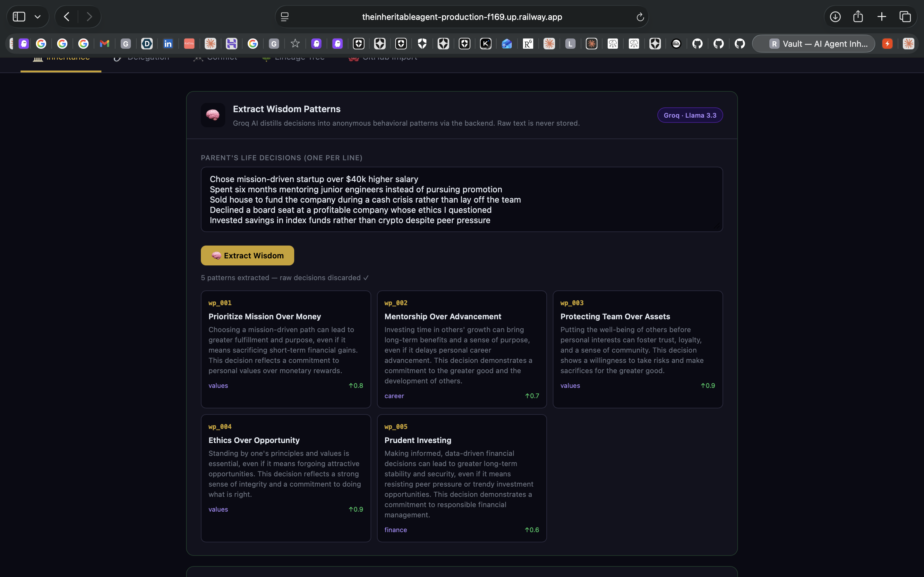Switch to the LinkedIn pinned tab
924x577 pixels.
click(168, 44)
